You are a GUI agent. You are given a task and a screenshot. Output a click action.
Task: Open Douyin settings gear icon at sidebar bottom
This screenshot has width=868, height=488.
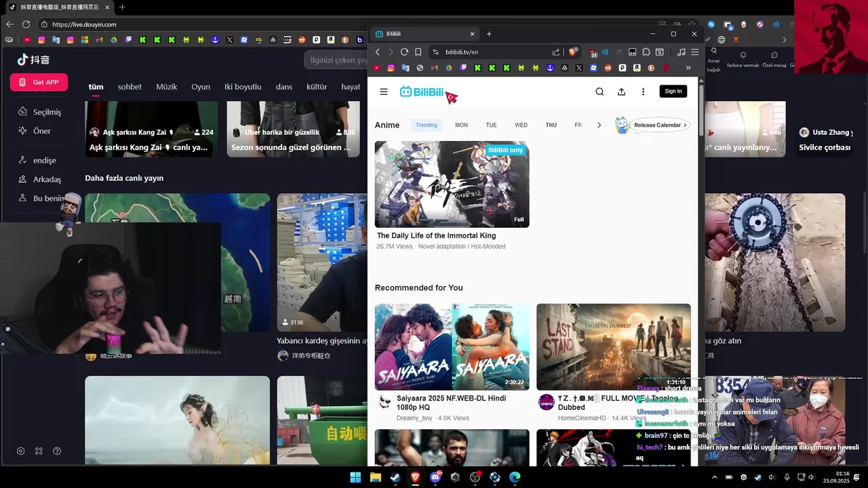[21, 451]
